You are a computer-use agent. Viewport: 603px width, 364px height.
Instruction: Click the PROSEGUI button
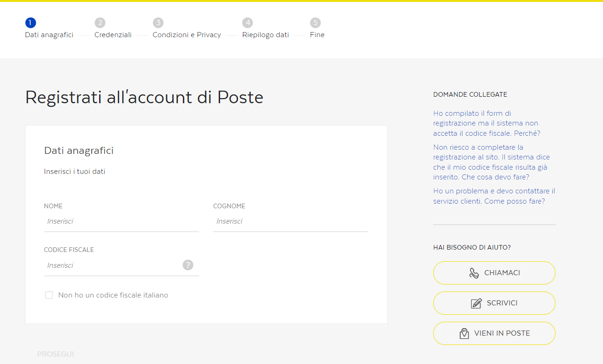[55, 354]
